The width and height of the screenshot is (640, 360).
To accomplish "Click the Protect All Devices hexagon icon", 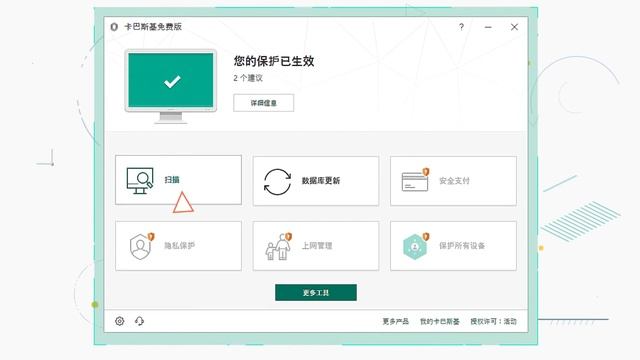I will (x=416, y=246).
